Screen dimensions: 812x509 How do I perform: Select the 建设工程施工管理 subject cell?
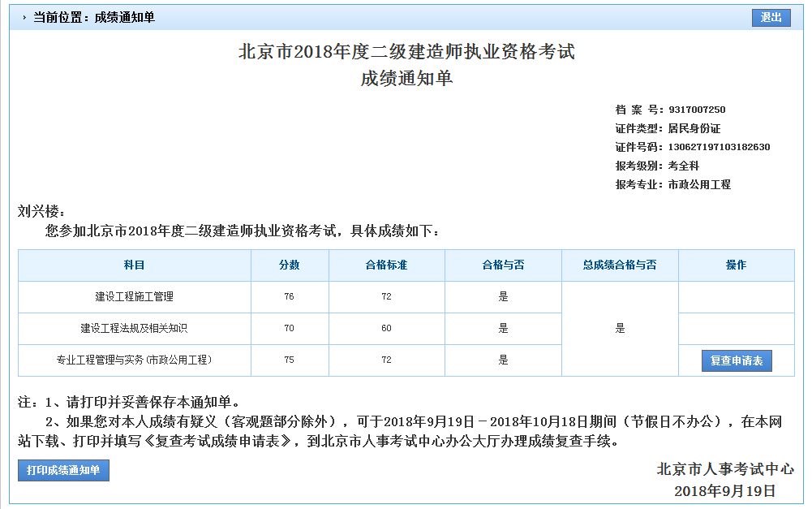[x=134, y=297]
